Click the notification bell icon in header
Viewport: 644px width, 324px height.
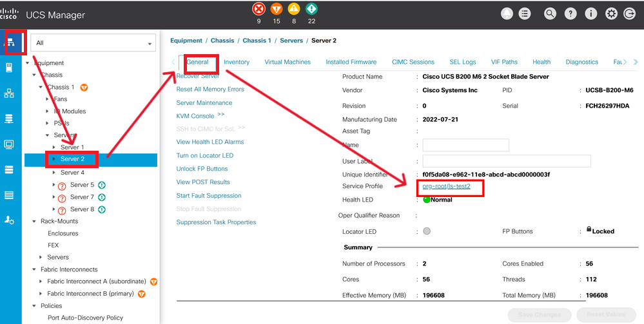pos(507,14)
